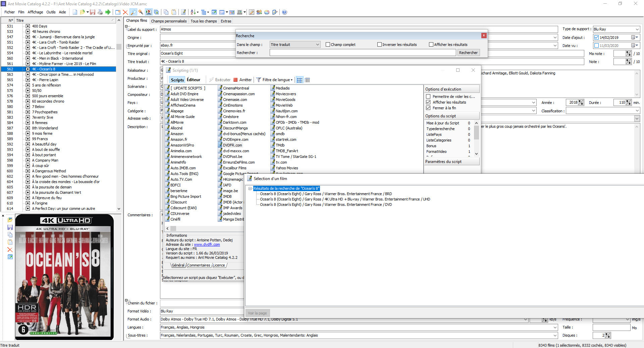Toggle Inverser les résultats checkbox

tap(380, 45)
